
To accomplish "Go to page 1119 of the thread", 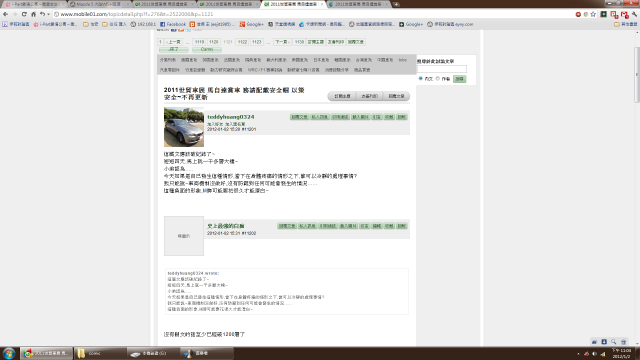I will click(199, 42).
